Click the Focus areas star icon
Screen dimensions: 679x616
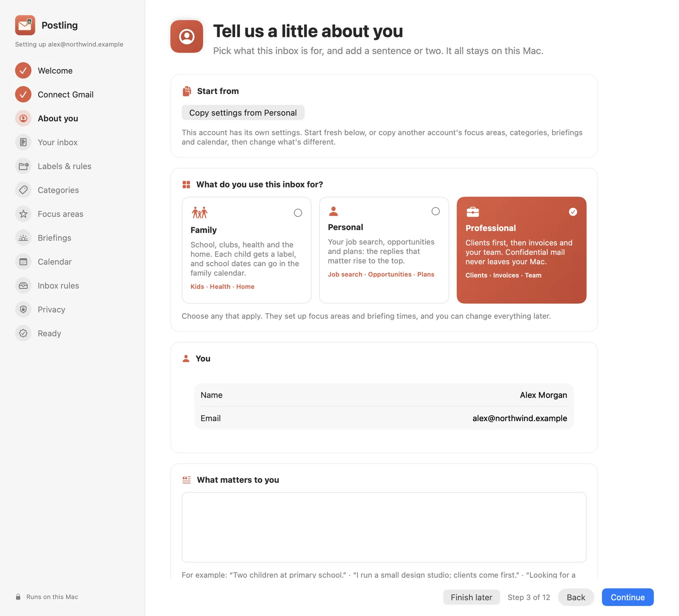tap(23, 214)
